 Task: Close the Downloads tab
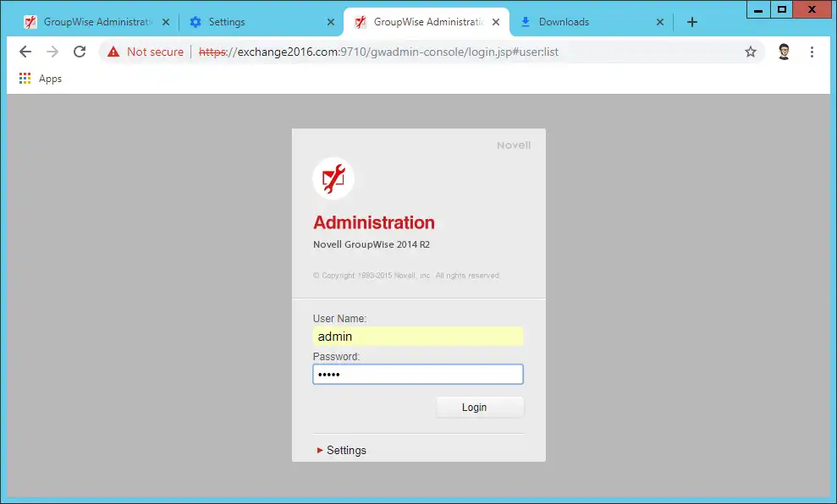click(660, 22)
